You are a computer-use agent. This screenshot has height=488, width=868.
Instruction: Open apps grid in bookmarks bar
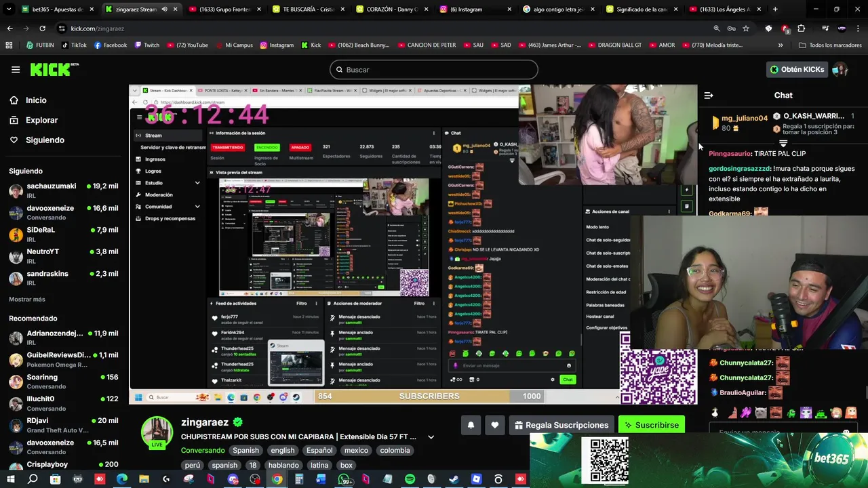(9, 45)
